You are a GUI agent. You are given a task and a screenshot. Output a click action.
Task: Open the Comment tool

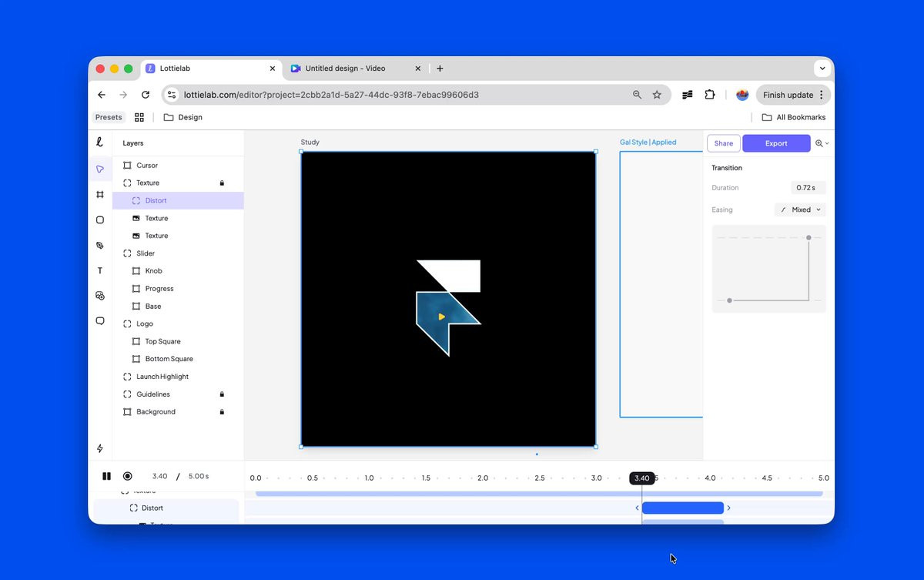pyautogui.click(x=100, y=320)
